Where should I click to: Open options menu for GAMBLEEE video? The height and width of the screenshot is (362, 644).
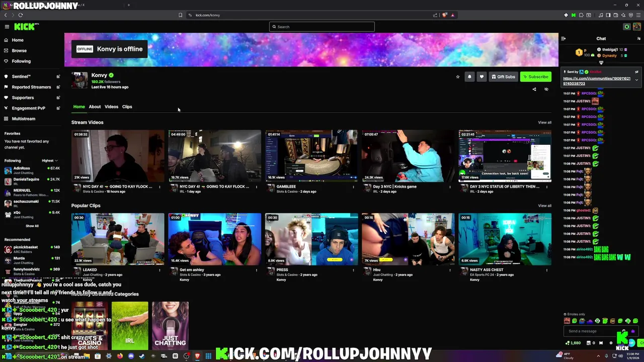[x=353, y=187]
